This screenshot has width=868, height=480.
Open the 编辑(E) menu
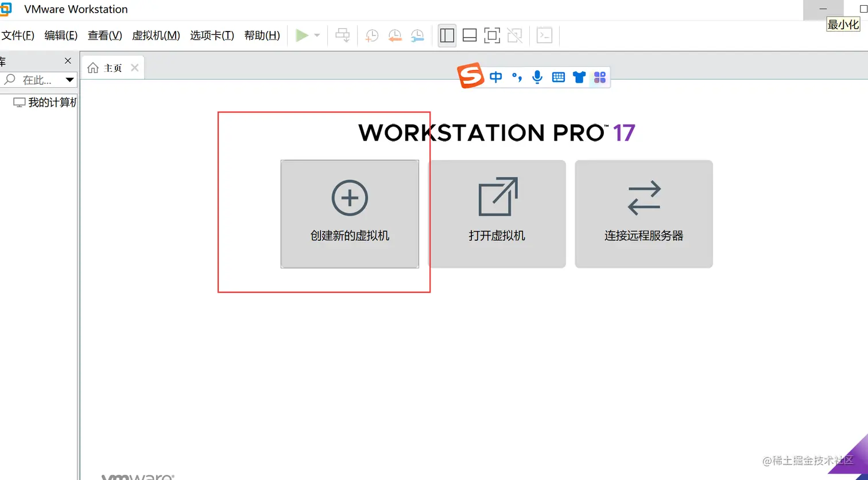[x=61, y=36]
